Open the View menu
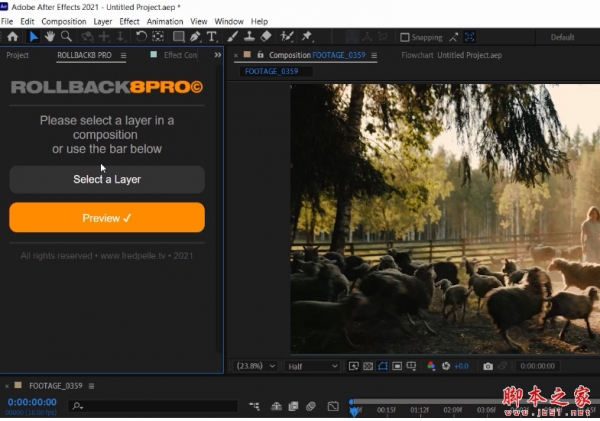Viewport: 600px width, 421px height. pos(199,21)
